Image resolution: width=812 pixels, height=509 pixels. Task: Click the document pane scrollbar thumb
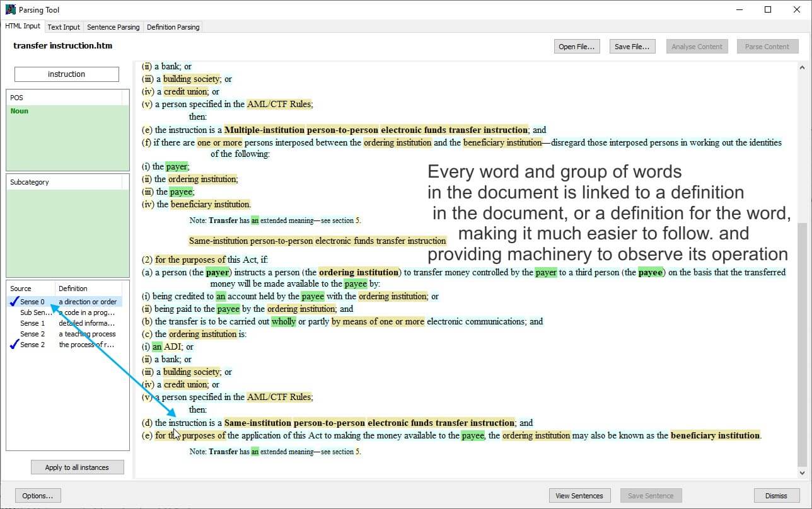(803, 344)
